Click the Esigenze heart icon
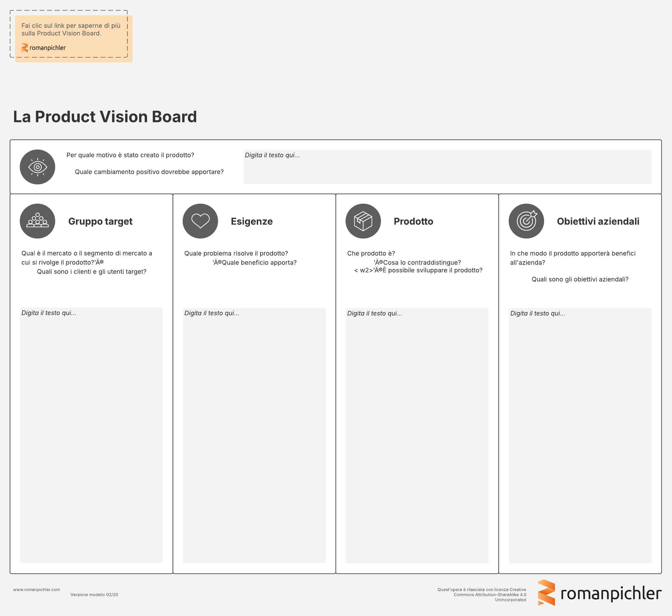672x616 pixels. tap(200, 221)
